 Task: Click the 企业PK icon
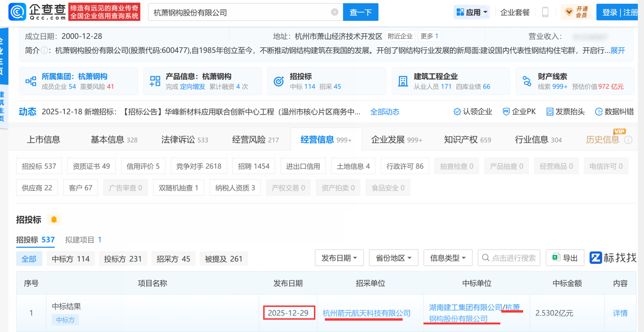click(506, 112)
